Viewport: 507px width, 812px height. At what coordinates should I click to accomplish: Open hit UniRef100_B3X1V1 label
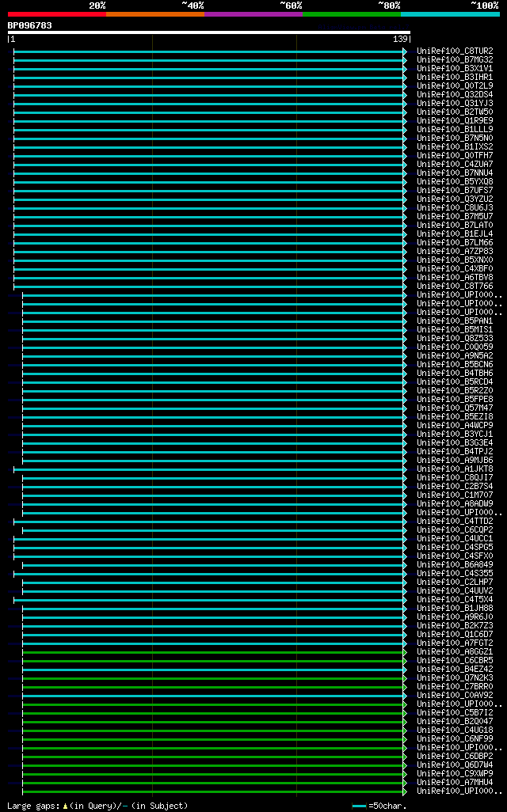tap(456, 69)
